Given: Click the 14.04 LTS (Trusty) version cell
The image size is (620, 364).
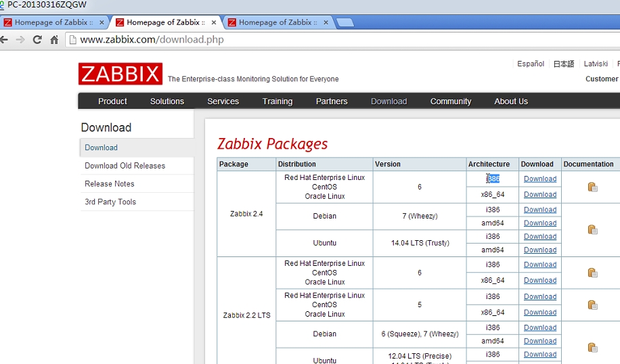Looking at the screenshot, I should coord(420,243).
